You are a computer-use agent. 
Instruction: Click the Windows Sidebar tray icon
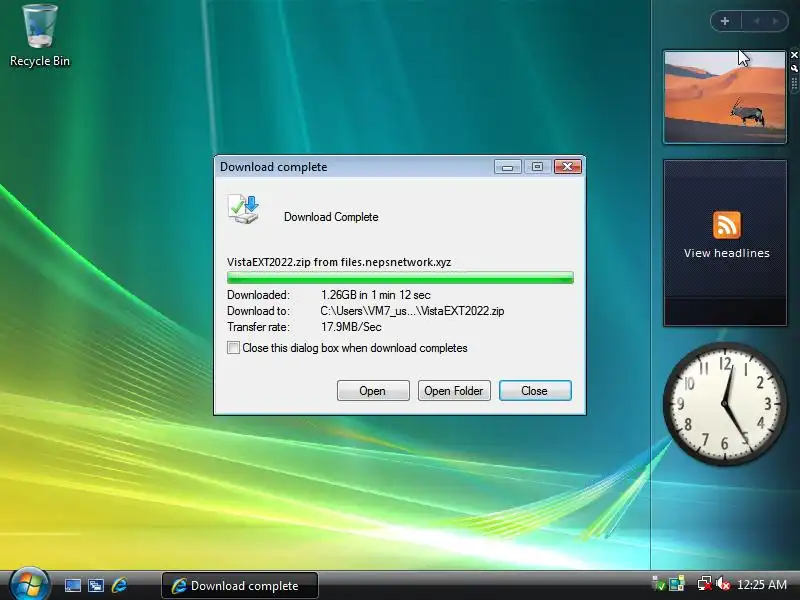coord(677,584)
